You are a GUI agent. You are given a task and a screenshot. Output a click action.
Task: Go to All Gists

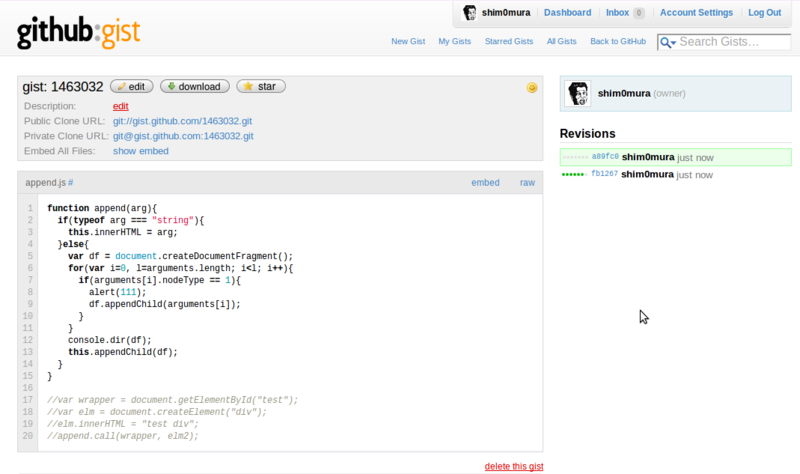pyautogui.click(x=561, y=41)
